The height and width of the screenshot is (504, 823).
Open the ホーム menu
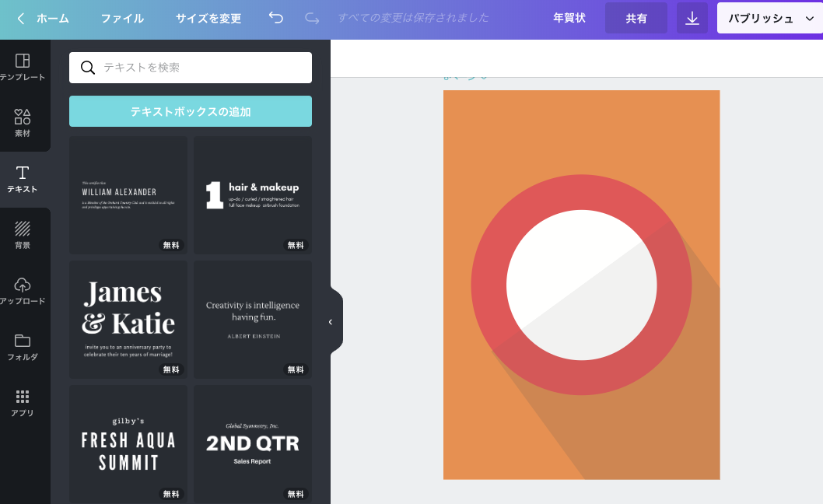pos(52,19)
